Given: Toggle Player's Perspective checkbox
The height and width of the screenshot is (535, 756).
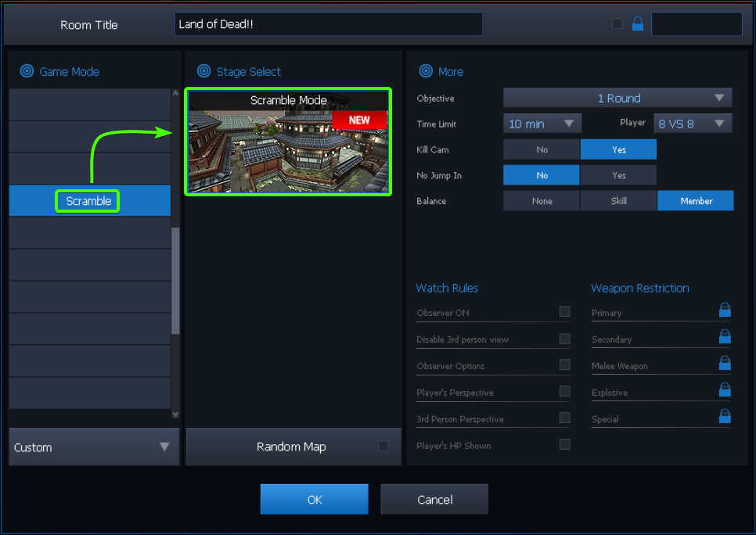Looking at the screenshot, I should 564,391.
